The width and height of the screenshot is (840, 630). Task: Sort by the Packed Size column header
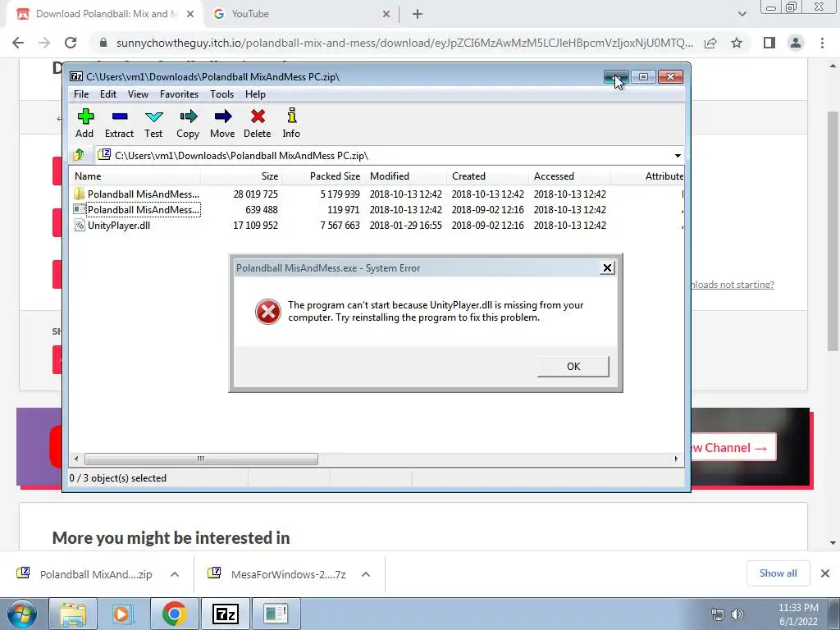324,176
